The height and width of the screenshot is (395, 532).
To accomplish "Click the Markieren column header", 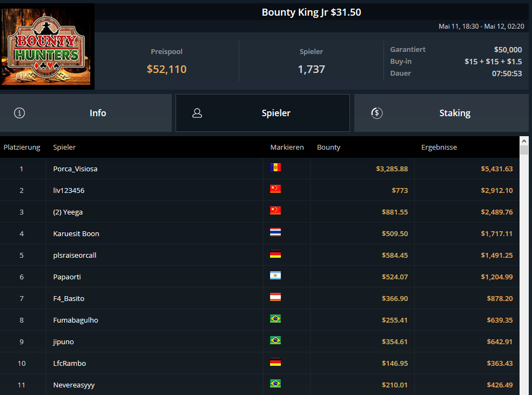I will [x=287, y=148].
